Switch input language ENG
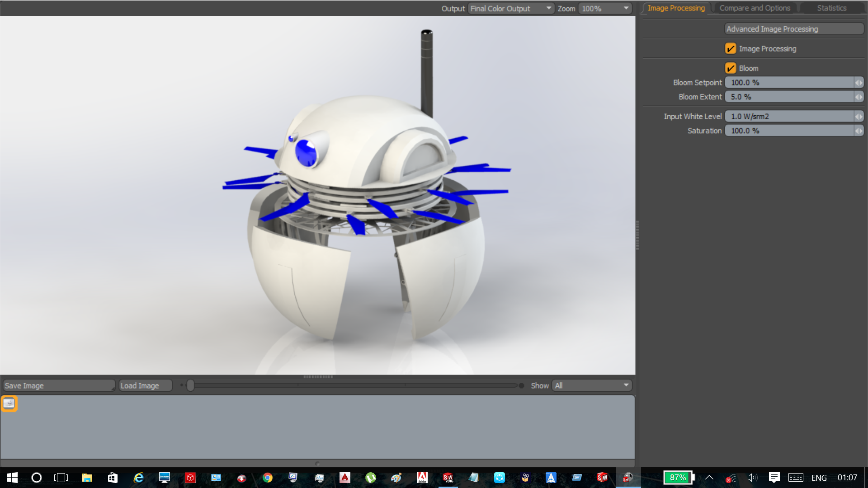Image resolution: width=868 pixels, height=488 pixels. (819, 478)
